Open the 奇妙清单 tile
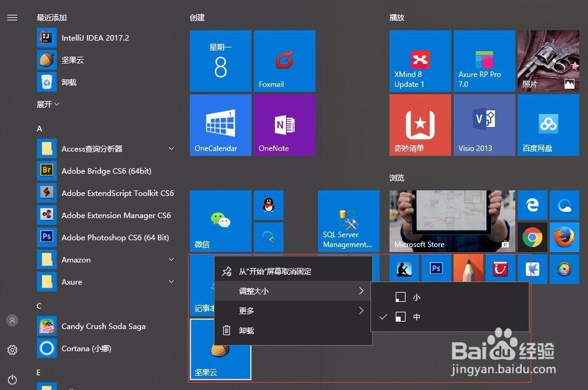Viewport: 588px width, 390px height. [420, 125]
